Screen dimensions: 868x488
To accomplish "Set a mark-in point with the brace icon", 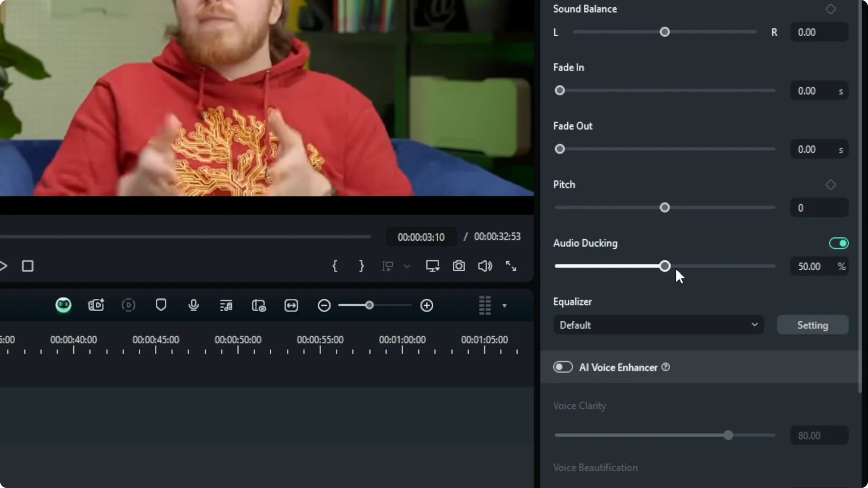I will click(x=335, y=266).
